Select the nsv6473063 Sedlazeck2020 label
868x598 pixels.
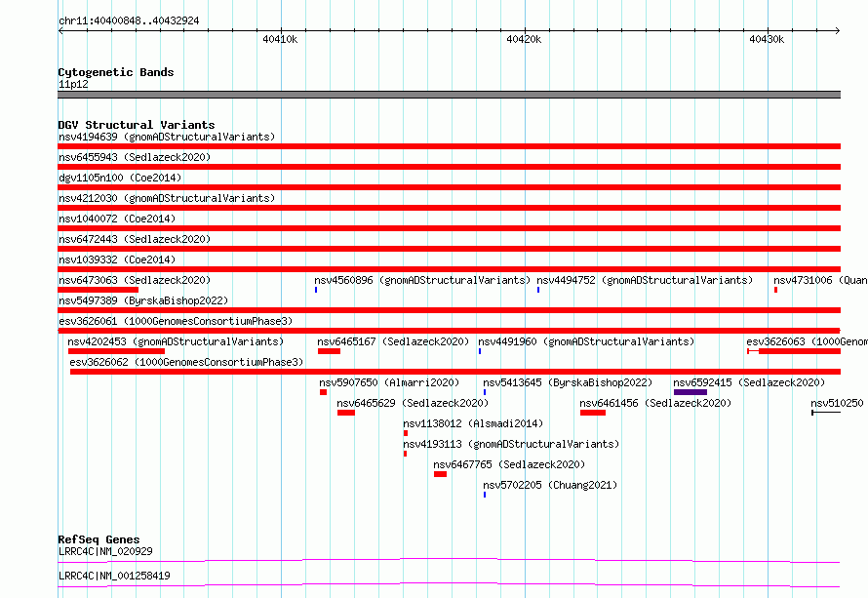(x=135, y=280)
